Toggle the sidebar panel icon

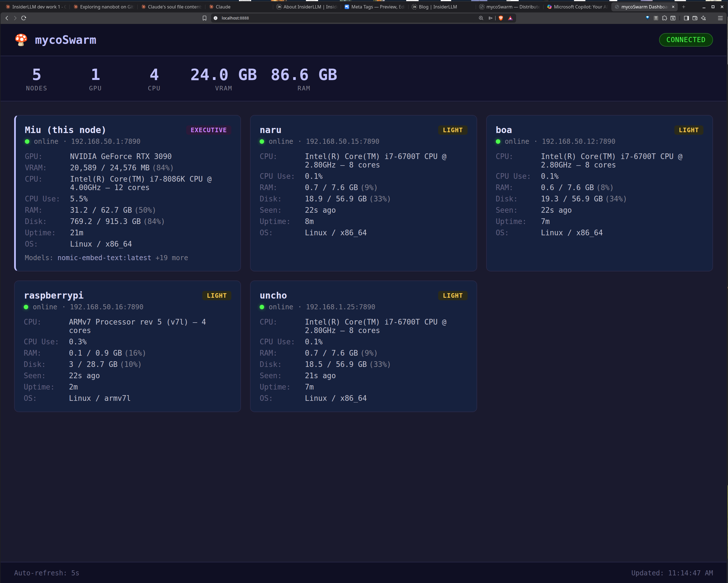(686, 18)
